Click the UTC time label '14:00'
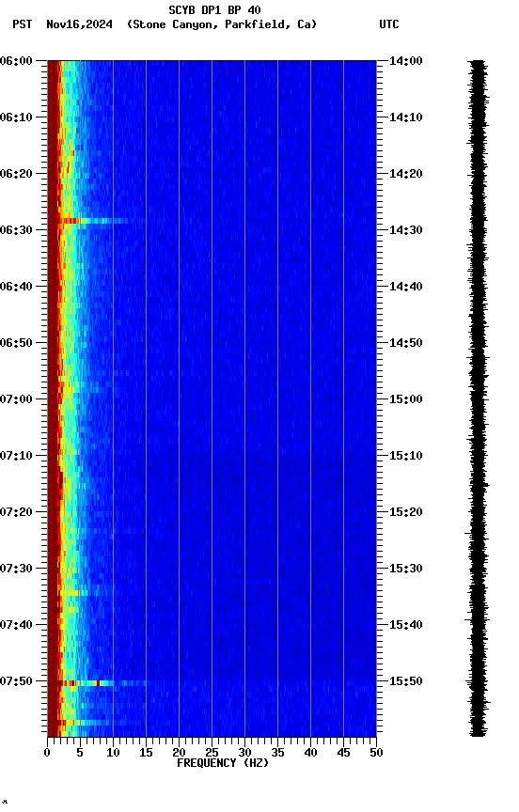The image size is (519, 812). 406,61
